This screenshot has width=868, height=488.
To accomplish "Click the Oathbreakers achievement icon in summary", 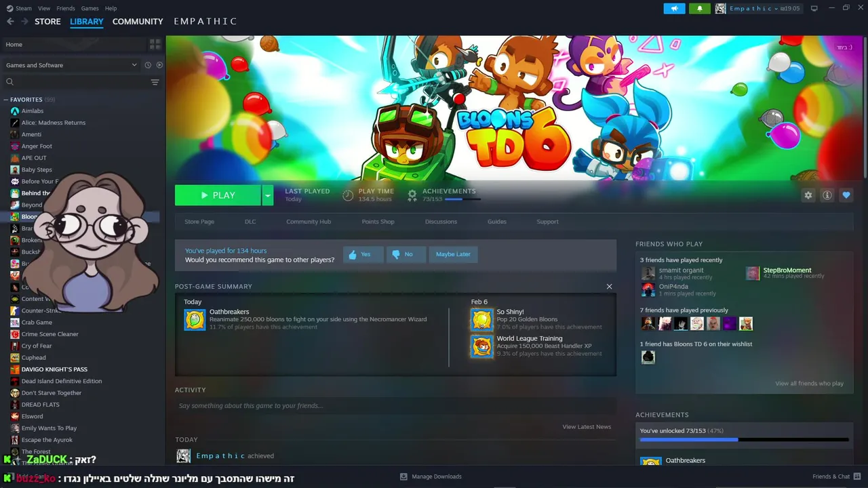I will point(195,319).
